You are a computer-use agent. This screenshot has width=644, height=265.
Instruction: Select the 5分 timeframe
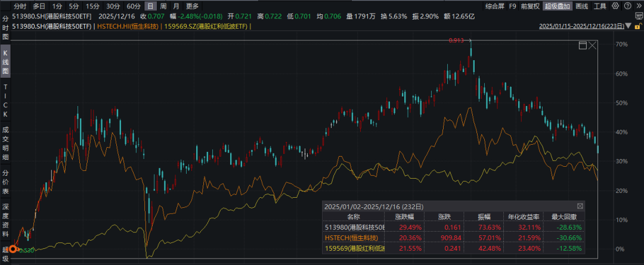pyautogui.click(x=74, y=6)
